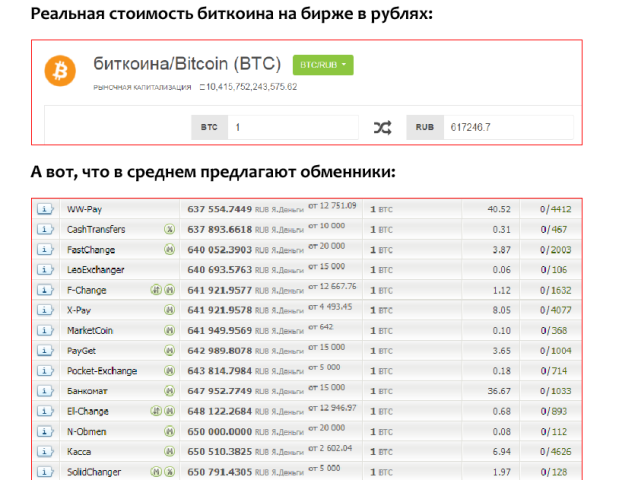Open the PayGet exchanger link

[x=81, y=351]
